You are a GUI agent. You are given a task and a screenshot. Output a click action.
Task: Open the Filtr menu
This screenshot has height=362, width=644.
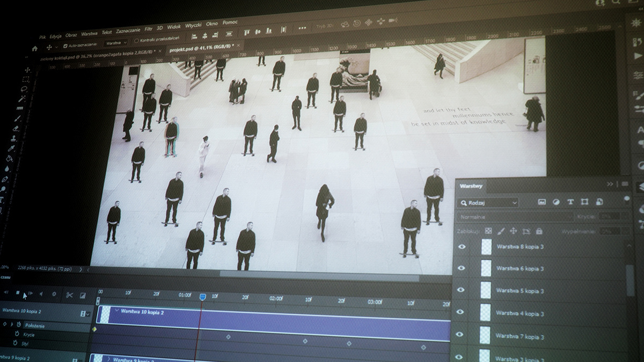coord(149,29)
